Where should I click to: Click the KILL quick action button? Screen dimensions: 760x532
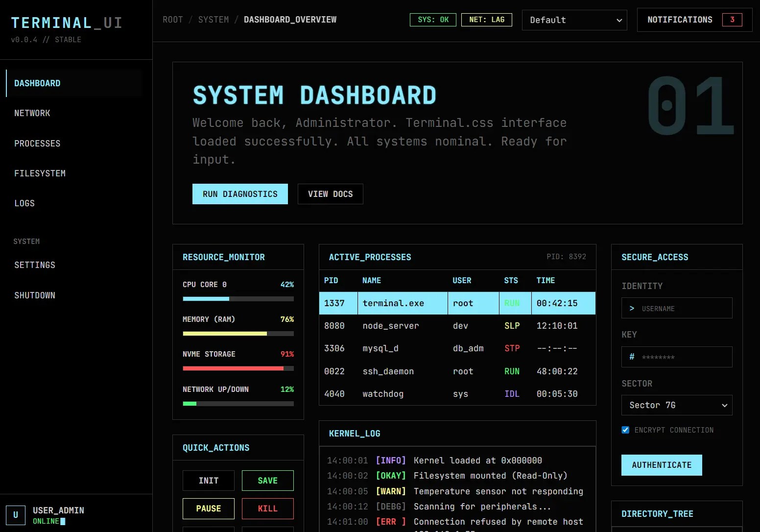(268, 508)
